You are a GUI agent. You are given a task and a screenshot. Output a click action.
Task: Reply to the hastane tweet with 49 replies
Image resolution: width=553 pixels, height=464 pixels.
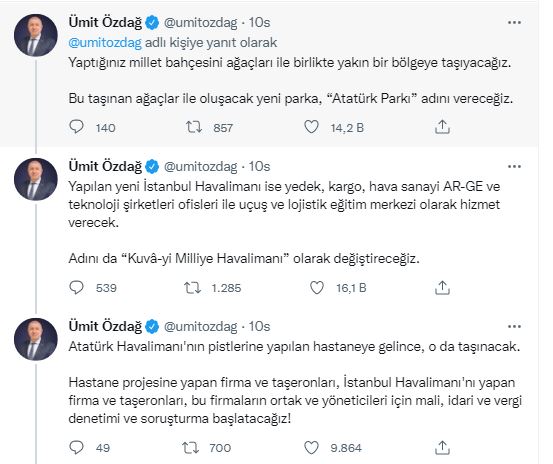76,447
